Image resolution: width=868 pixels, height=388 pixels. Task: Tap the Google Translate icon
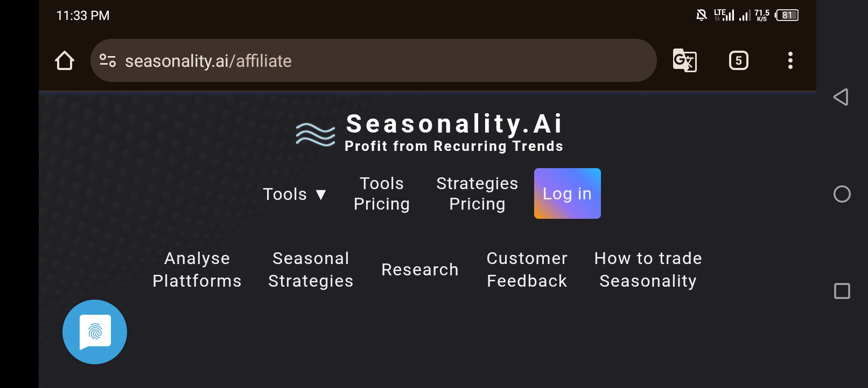click(685, 60)
